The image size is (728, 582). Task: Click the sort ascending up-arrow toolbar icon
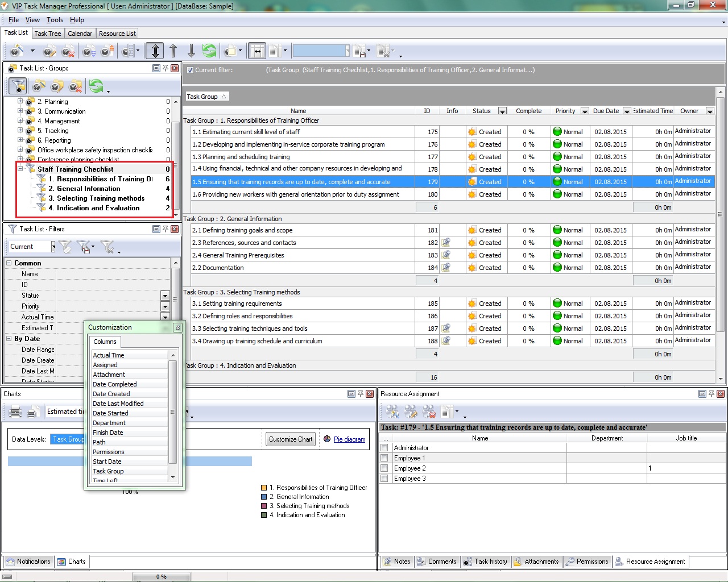pyautogui.click(x=173, y=51)
